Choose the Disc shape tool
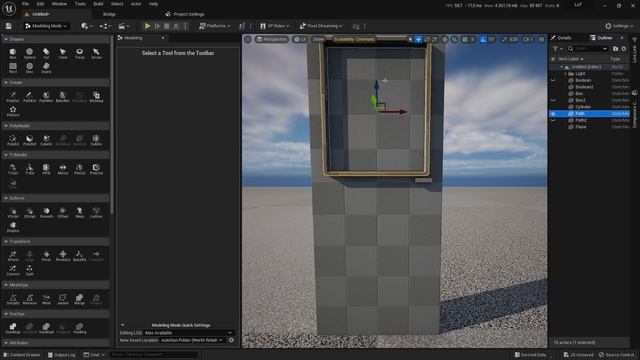 pyautogui.click(x=29, y=68)
